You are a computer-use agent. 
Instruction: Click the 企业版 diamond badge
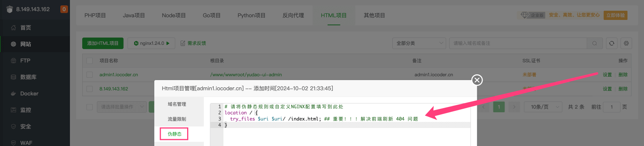pos(533,15)
